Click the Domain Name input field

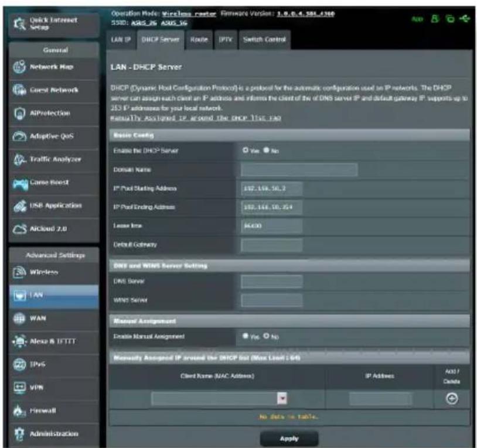tap(299, 170)
